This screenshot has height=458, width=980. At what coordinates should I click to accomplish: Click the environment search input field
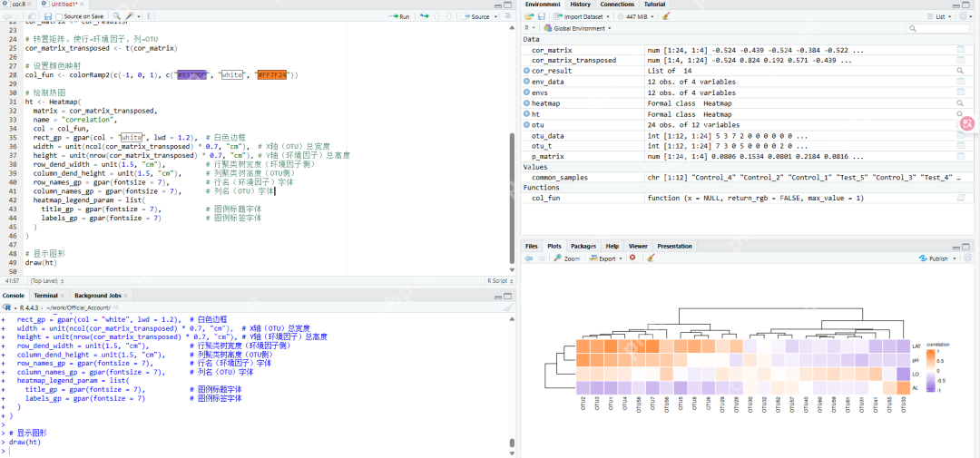click(939, 28)
